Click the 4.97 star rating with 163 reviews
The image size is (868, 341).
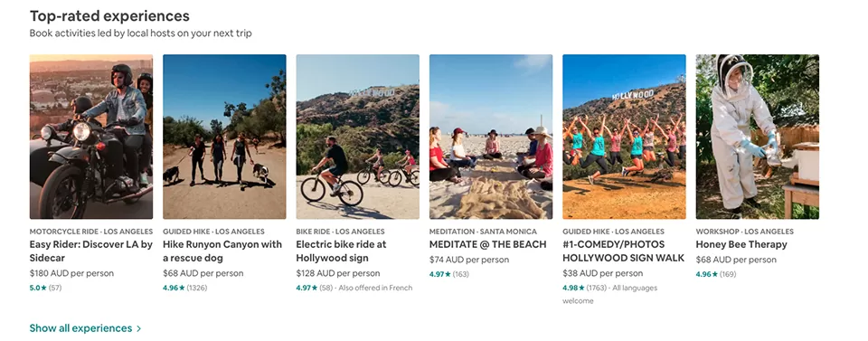click(440, 274)
